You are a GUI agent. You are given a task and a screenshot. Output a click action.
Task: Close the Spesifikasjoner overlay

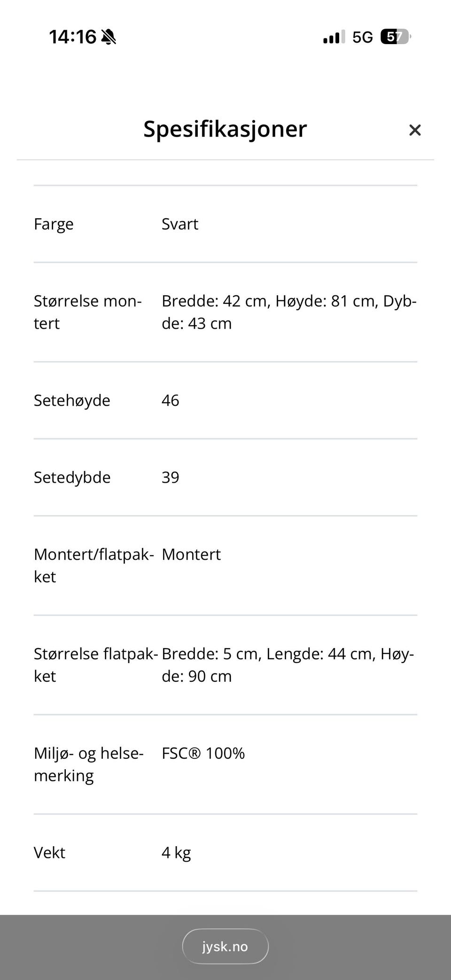point(415,130)
